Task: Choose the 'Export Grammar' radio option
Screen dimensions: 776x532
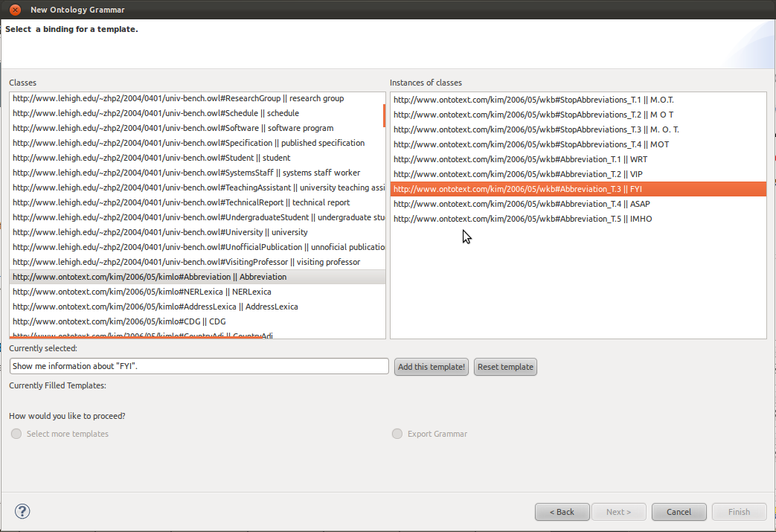Action: click(x=397, y=434)
